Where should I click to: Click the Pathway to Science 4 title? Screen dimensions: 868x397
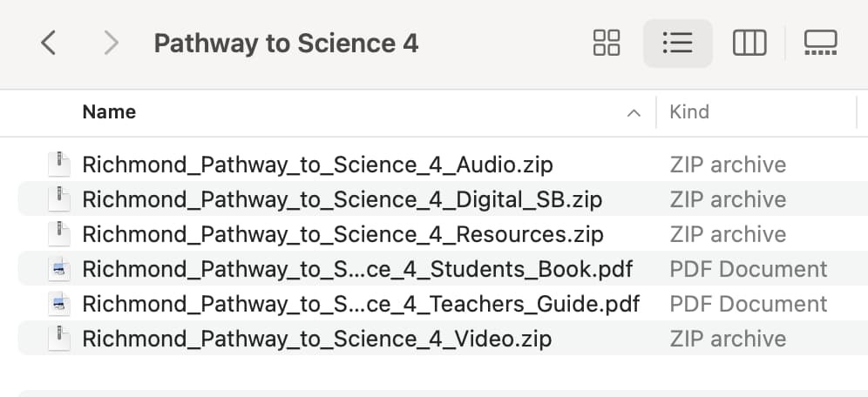(x=286, y=44)
